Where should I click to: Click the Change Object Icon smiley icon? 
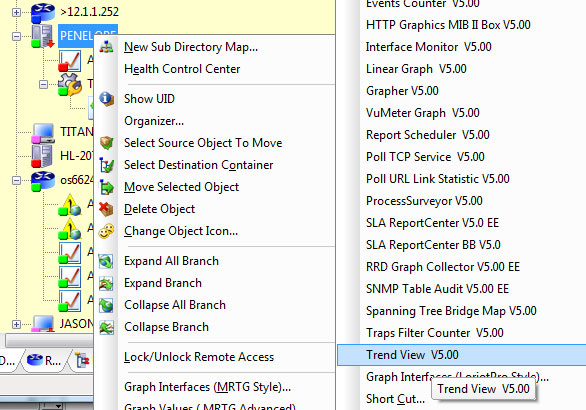[x=107, y=231]
